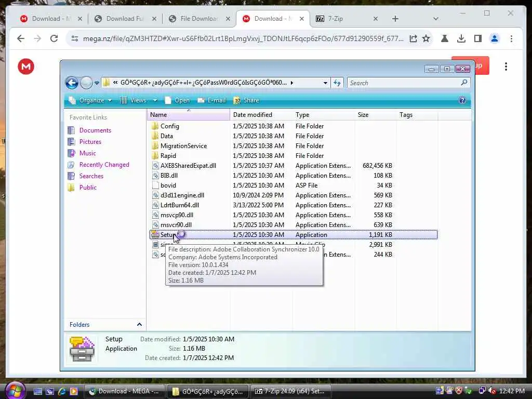The height and width of the screenshot is (399, 532).
Task: Open the Chrome profile avatar
Action: click(495, 38)
